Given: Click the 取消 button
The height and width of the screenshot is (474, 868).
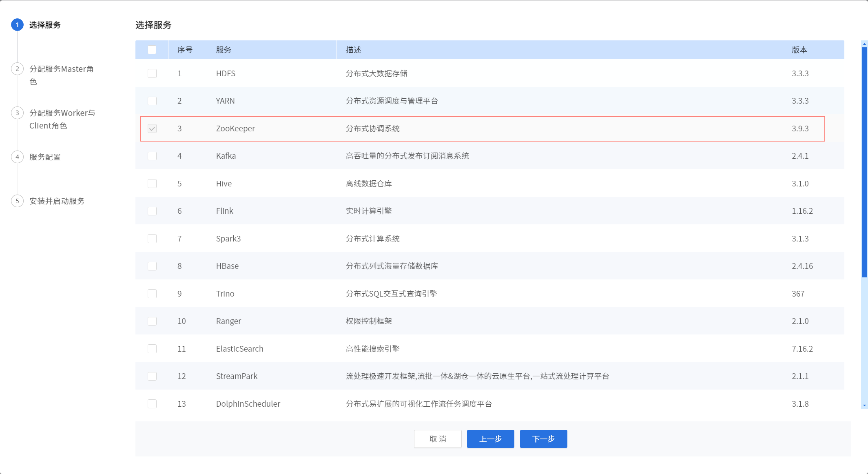Looking at the screenshot, I should [x=438, y=439].
